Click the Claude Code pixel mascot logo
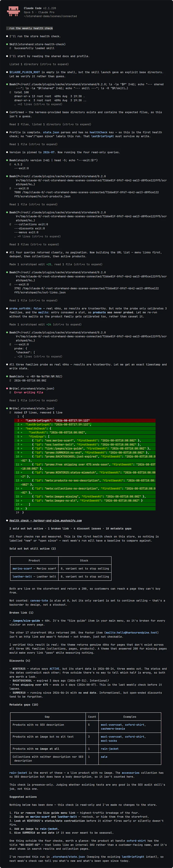This screenshot has width=173, height=868. (x=13, y=11)
